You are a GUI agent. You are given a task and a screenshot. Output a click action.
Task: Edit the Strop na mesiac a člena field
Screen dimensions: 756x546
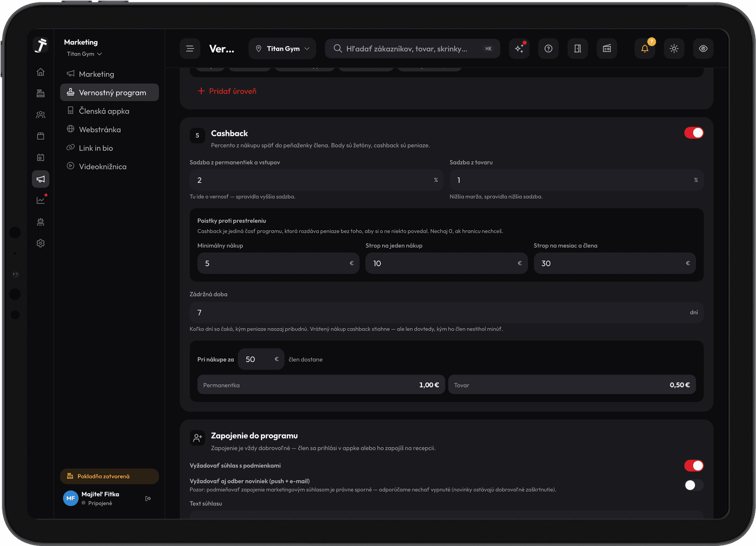coord(615,263)
